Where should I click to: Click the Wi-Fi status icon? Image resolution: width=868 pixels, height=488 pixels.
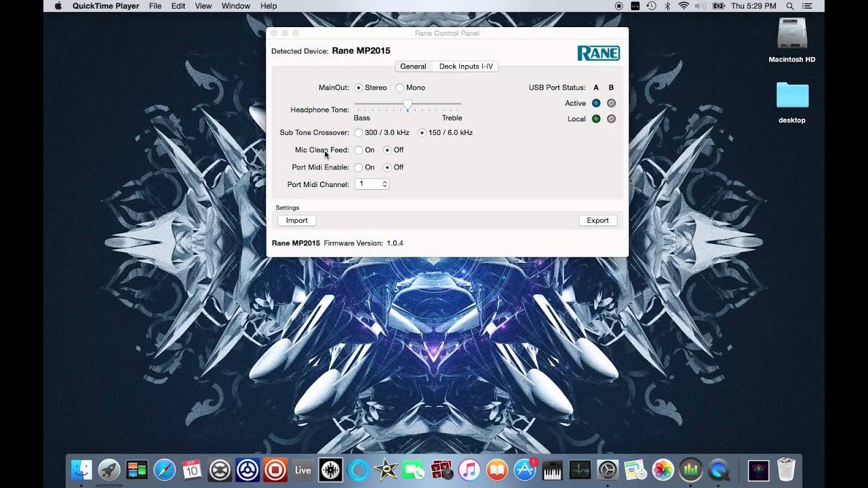pos(684,6)
